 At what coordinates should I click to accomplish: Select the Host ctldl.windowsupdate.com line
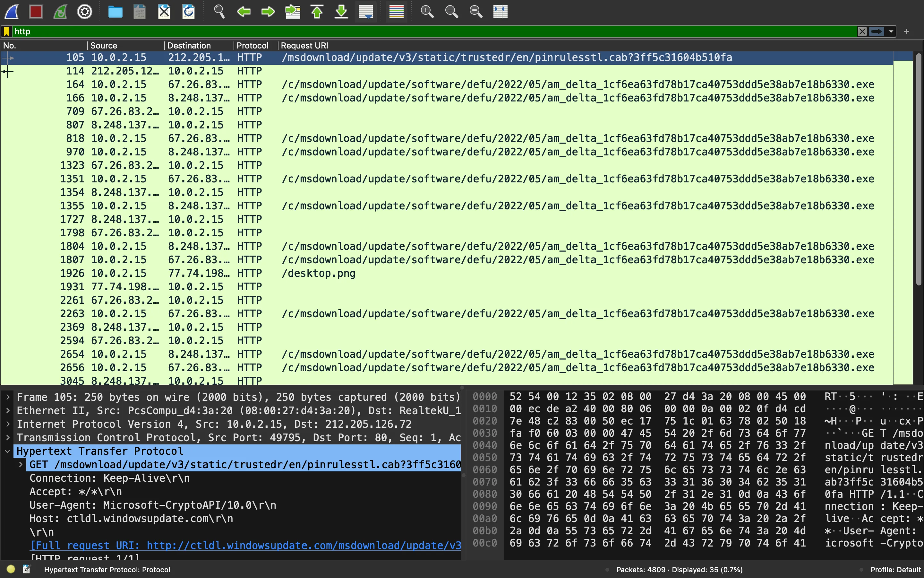point(131,519)
